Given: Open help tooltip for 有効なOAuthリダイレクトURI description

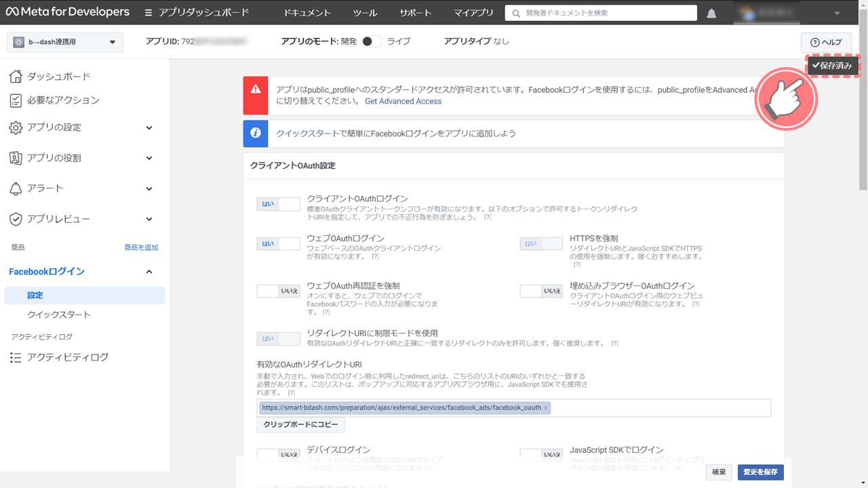Looking at the screenshot, I should tap(291, 393).
